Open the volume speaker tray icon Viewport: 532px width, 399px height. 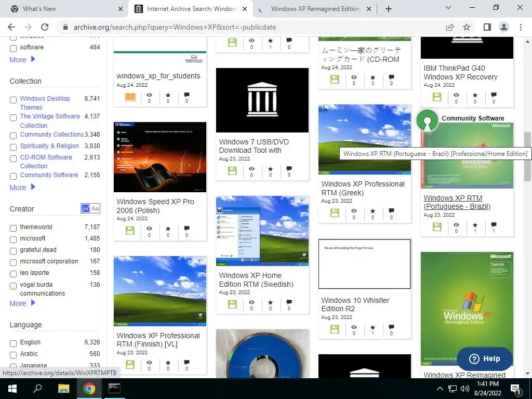click(465, 389)
